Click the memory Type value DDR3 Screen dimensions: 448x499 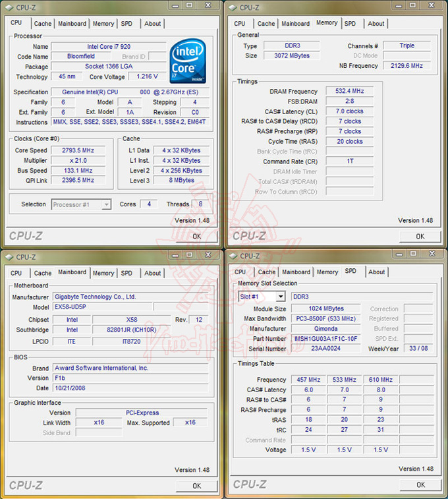point(292,45)
